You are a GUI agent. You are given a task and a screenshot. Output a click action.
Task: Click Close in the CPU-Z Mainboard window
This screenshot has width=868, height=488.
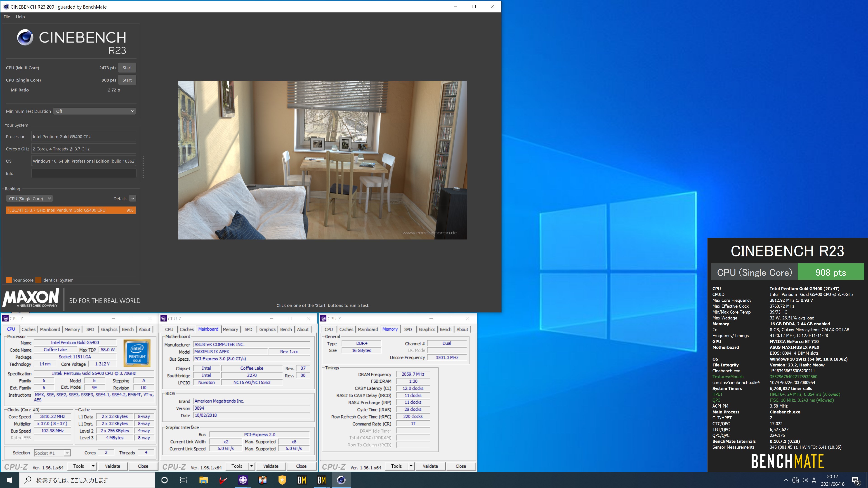(x=301, y=466)
